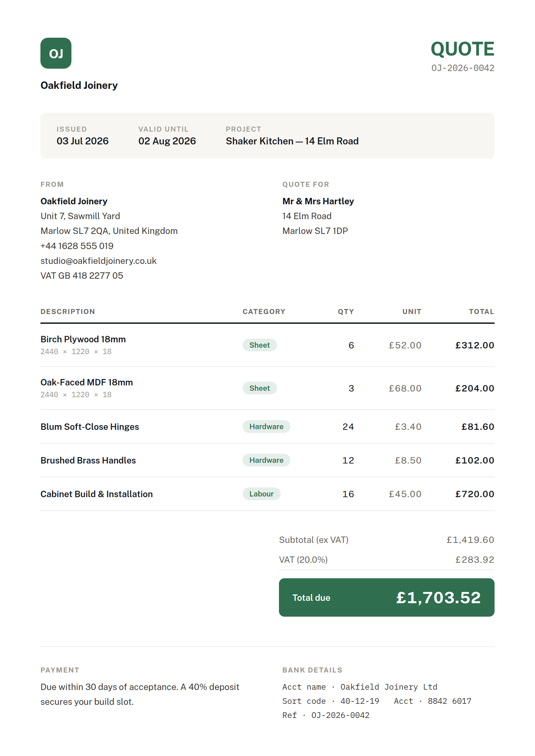The image size is (535, 756).
Task: Click the Sheet tag on Oak-Faced MDF row
Action: 259,388
